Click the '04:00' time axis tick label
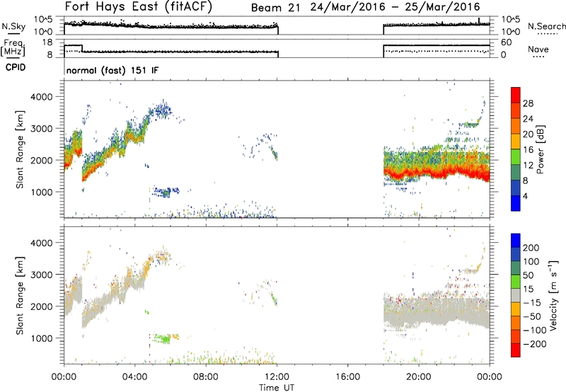This screenshot has width=566, height=392. coord(135,377)
